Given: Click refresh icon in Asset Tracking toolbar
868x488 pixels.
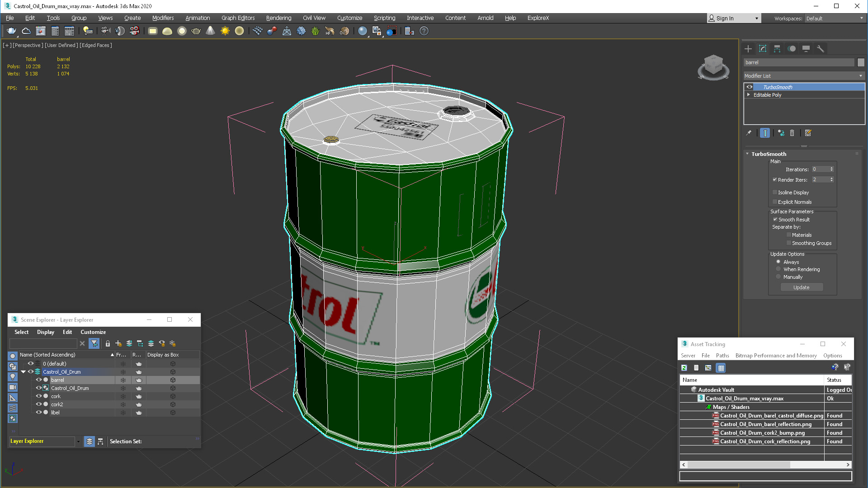Looking at the screenshot, I should tap(684, 368).
